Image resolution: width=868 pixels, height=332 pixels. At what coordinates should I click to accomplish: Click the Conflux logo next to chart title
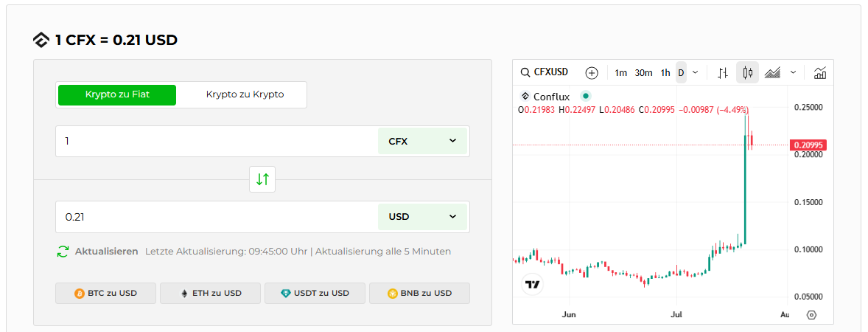click(525, 97)
